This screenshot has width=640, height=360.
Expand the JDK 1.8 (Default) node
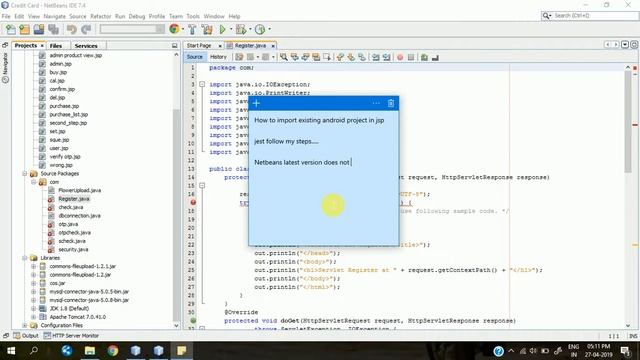tap(33, 309)
